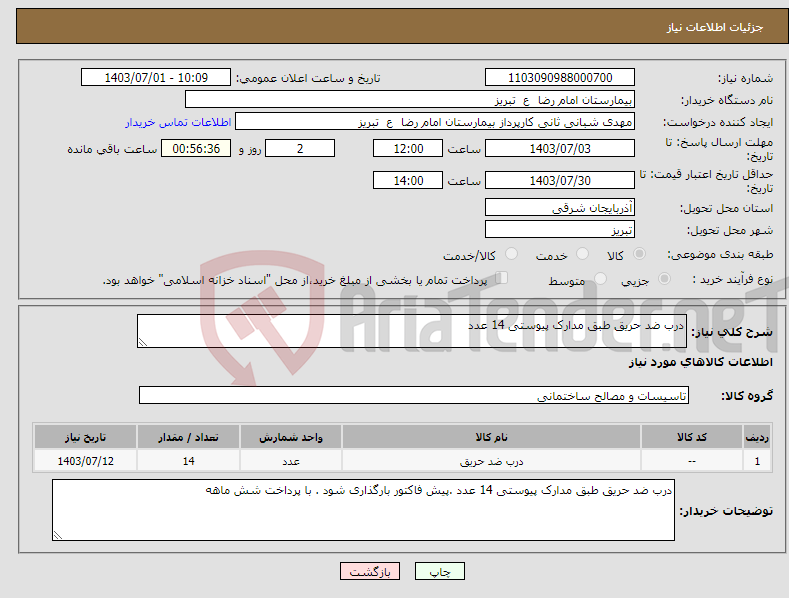Image resolution: width=789 pixels, height=598 pixels.
Task: Click row number 1 cell
Action: [757, 461]
